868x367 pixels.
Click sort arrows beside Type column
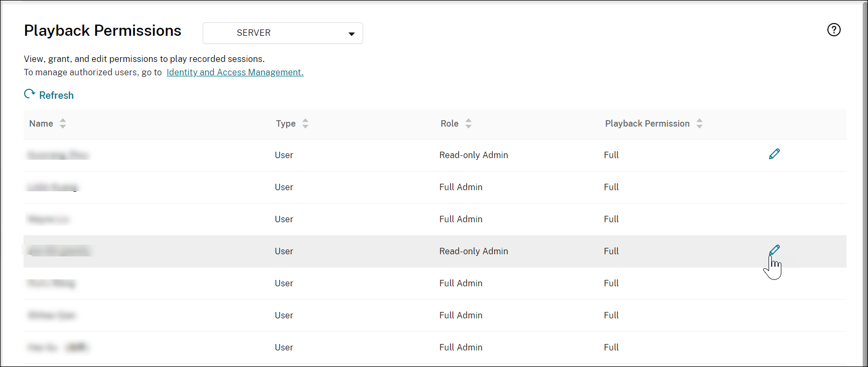point(305,123)
